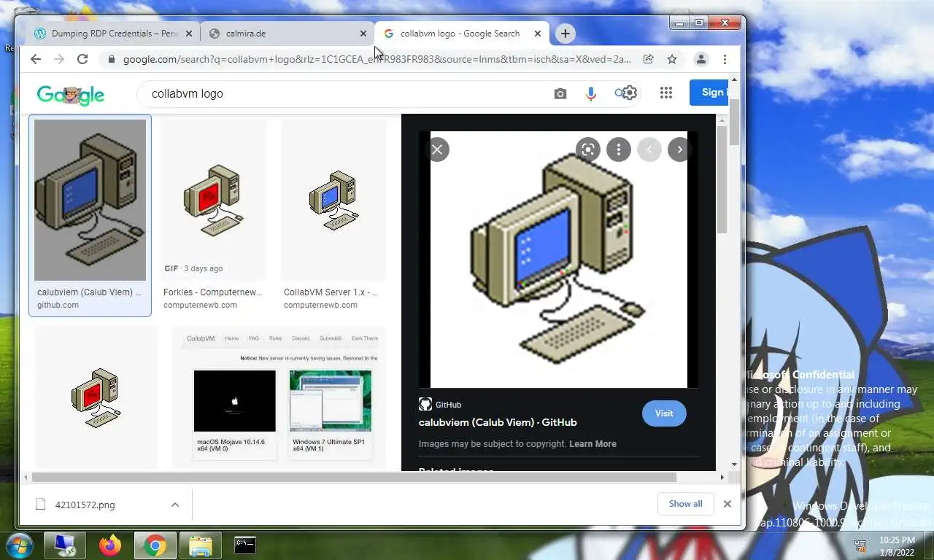Close the image preview panel

point(437,149)
